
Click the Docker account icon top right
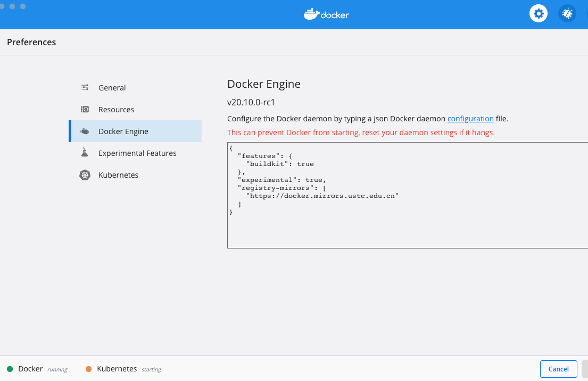(x=567, y=13)
